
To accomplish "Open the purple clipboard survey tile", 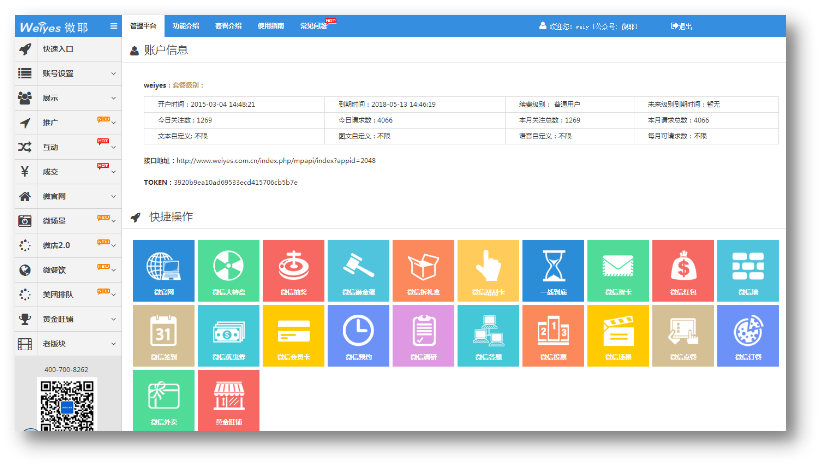I will tap(423, 336).
